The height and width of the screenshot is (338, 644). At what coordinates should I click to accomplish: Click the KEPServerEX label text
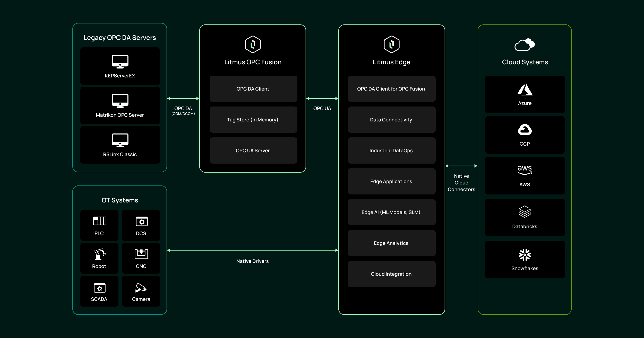tap(120, 76)
